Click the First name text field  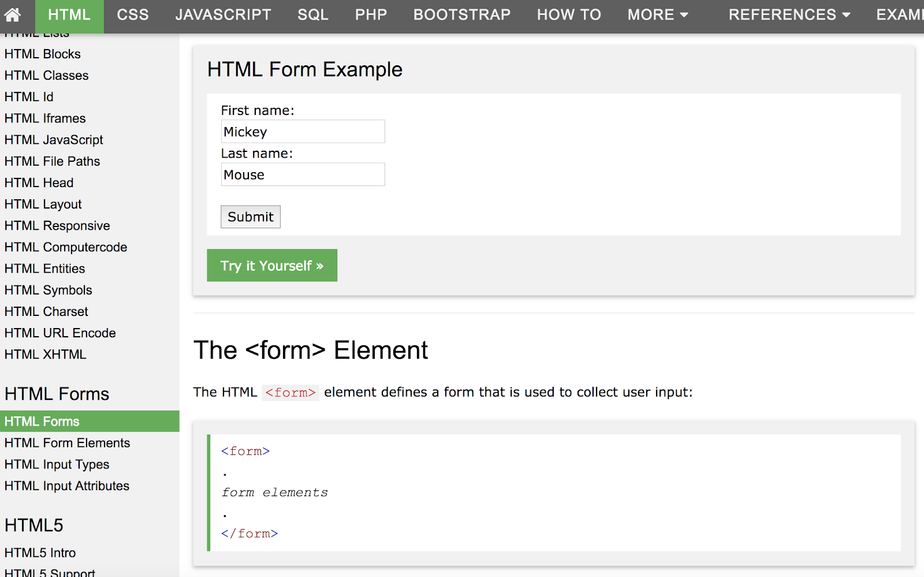(x=303, y=131)
